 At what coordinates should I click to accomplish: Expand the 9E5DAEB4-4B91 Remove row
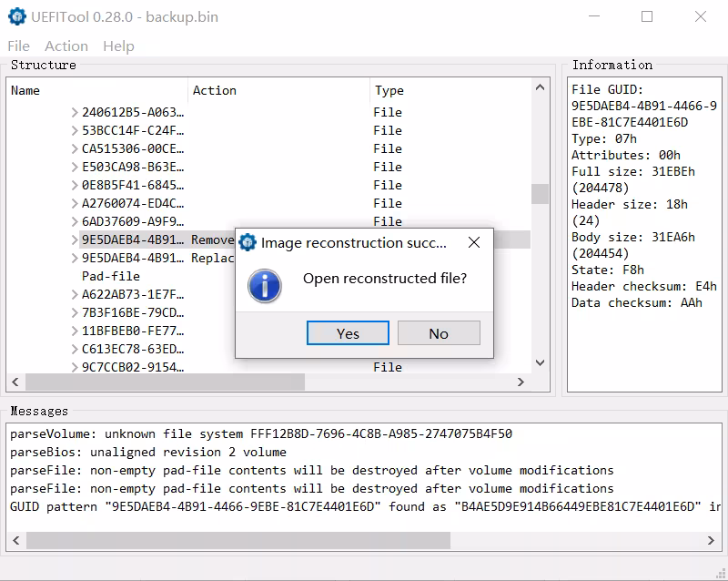[75, 240]
